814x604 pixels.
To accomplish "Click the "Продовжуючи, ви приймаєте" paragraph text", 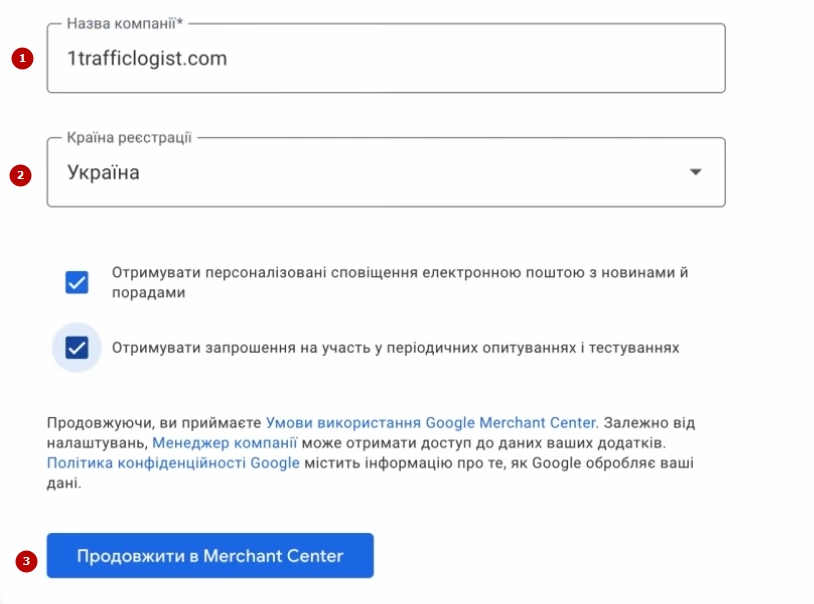I will [x=154, y=422].
